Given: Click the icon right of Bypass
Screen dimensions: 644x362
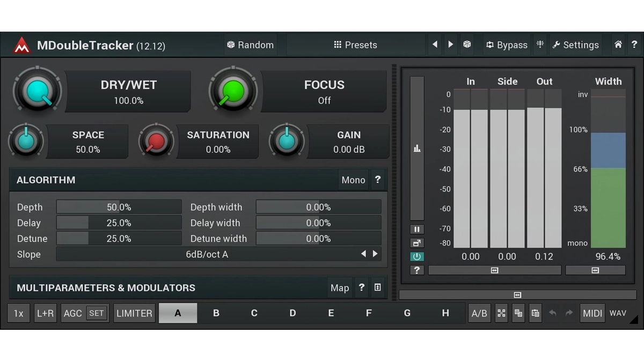Looking at the screenshot, I should [540, 45].
